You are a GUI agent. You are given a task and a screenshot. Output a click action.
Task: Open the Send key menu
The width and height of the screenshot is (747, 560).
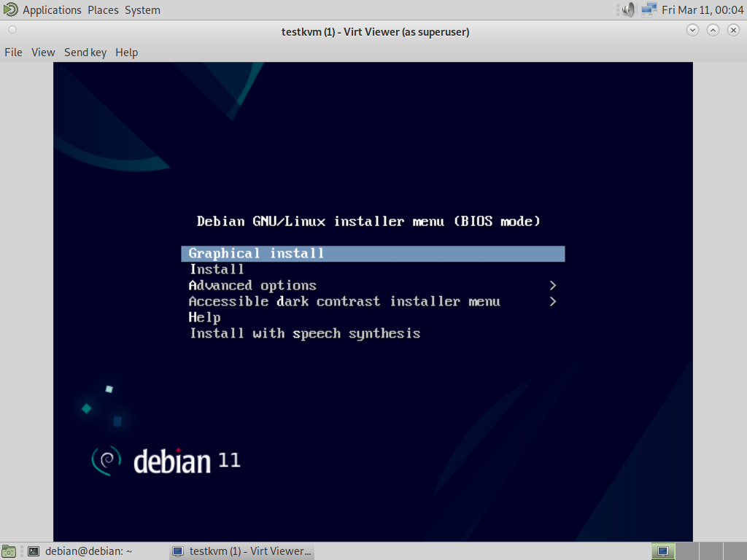[x=85, y=52]
